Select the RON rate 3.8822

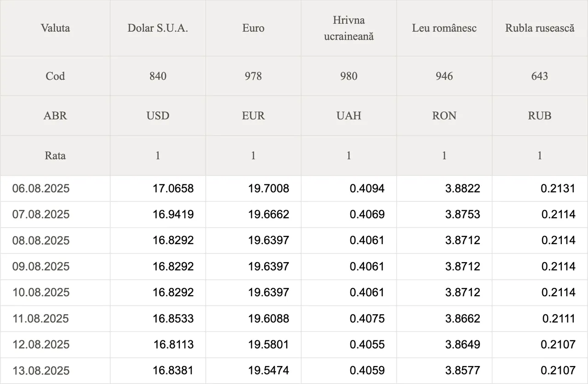pos(463,188)
